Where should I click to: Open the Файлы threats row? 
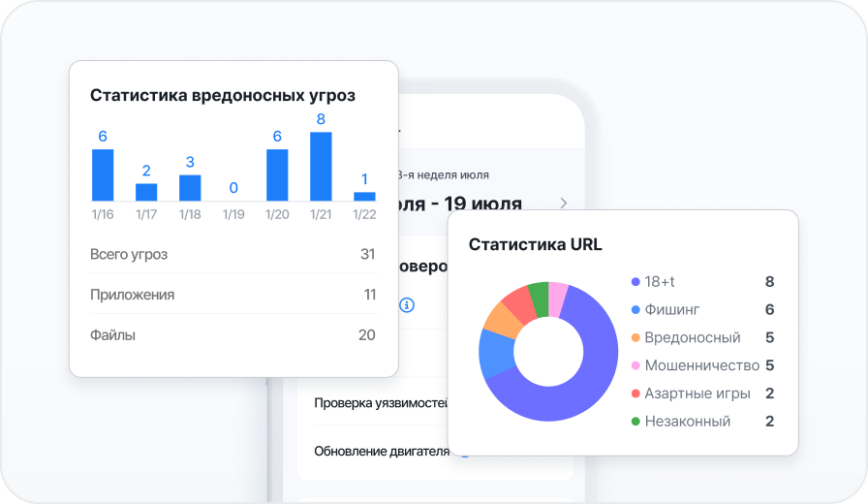(232, 335)
